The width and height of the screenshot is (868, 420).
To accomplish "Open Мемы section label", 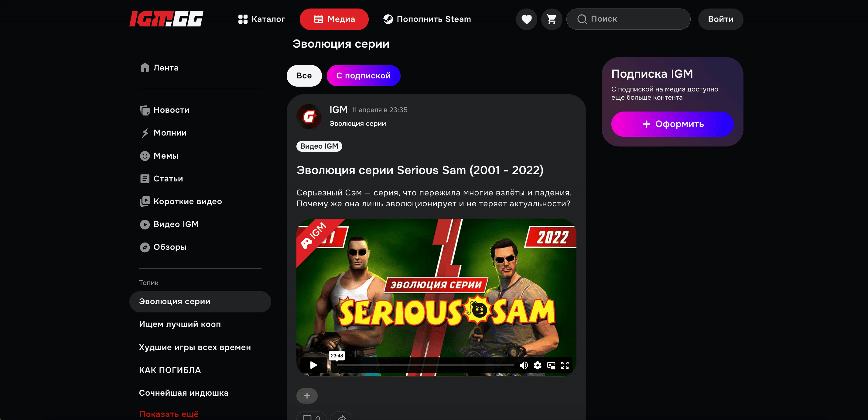I will (x=166, y=156).
